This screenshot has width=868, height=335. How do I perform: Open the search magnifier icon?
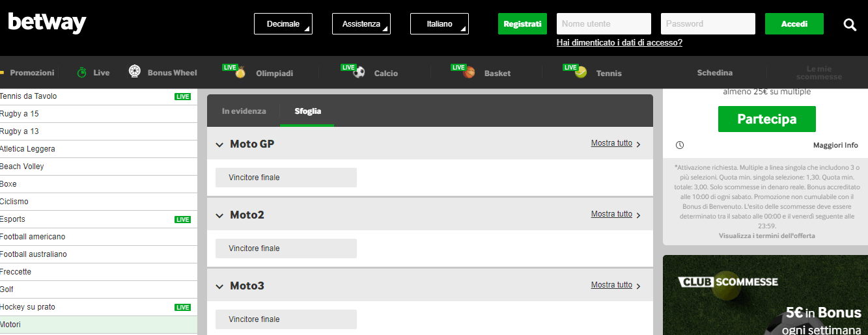tap(850, 25)
